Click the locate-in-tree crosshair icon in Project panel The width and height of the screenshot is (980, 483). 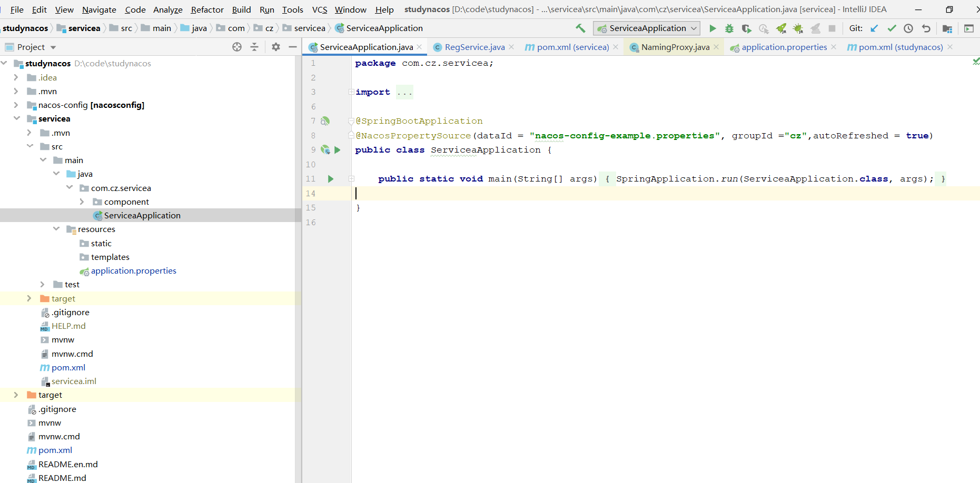pos(237,47)
